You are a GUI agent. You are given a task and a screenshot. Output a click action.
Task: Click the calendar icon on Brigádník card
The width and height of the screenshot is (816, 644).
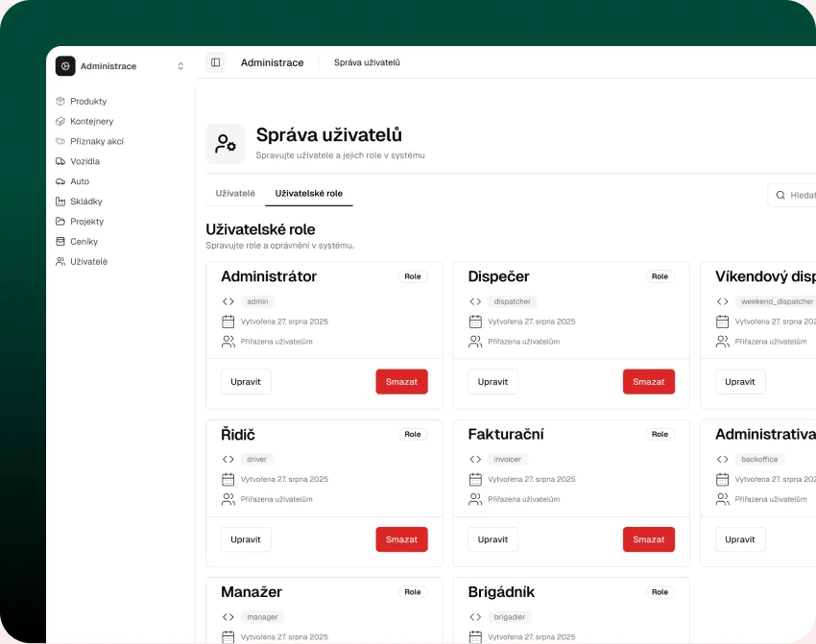pyautogui.click(x=475, y=636)
